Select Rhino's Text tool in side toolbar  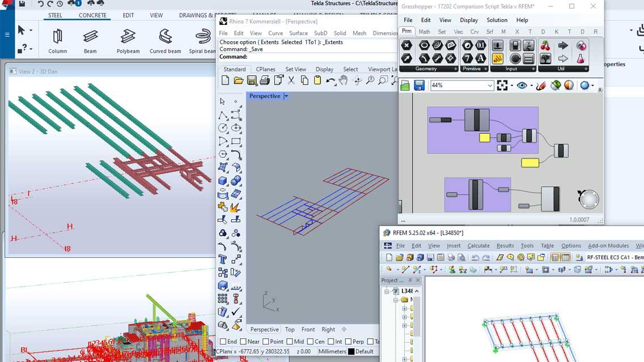(x=223, y=259)
